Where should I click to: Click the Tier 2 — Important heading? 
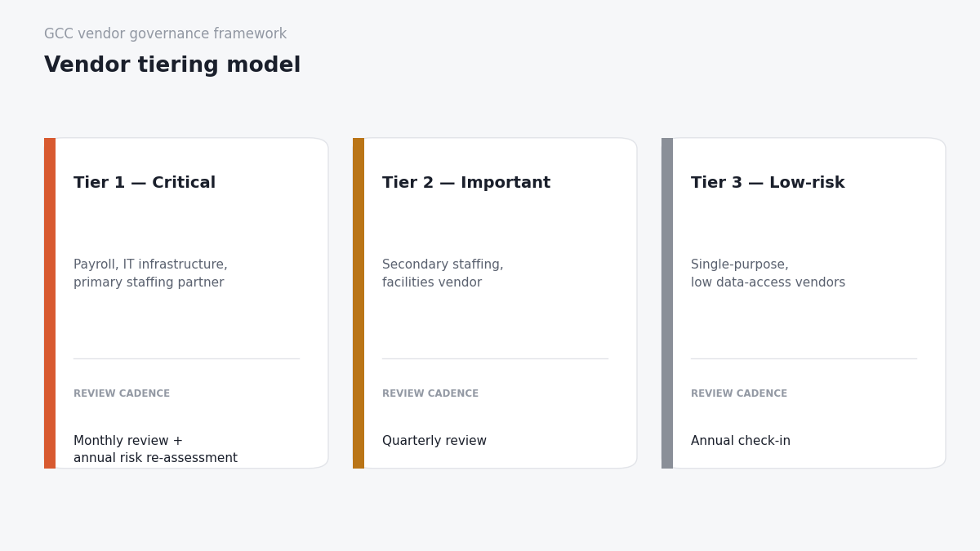click(466, 183)
